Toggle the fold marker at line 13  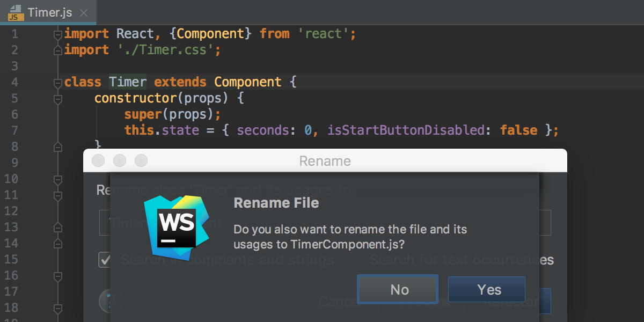point(57,227)
